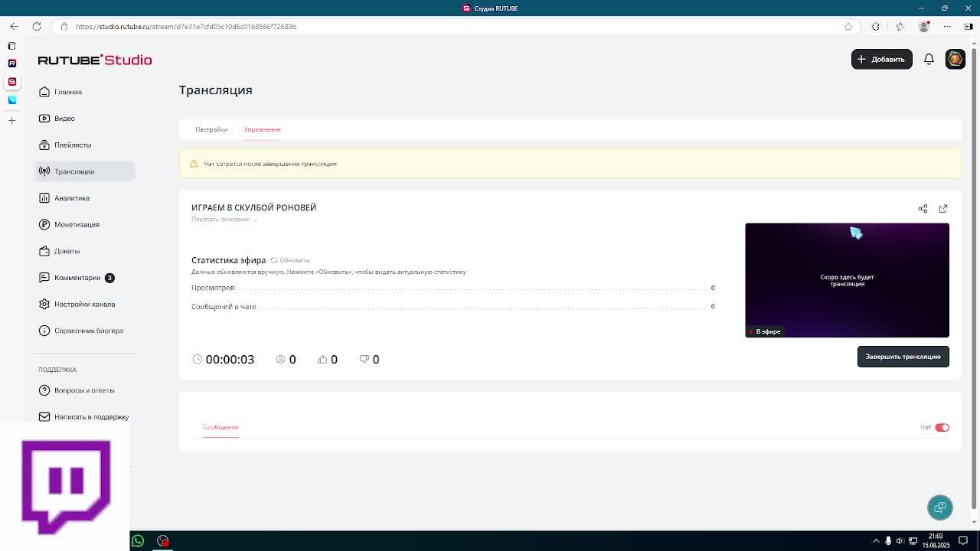Open the support chat floating button

click(940, 507)
